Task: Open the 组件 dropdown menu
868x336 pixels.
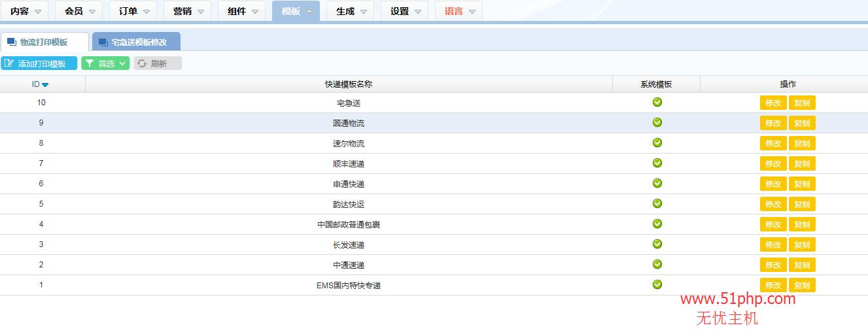Action: [x=242, y=11]
